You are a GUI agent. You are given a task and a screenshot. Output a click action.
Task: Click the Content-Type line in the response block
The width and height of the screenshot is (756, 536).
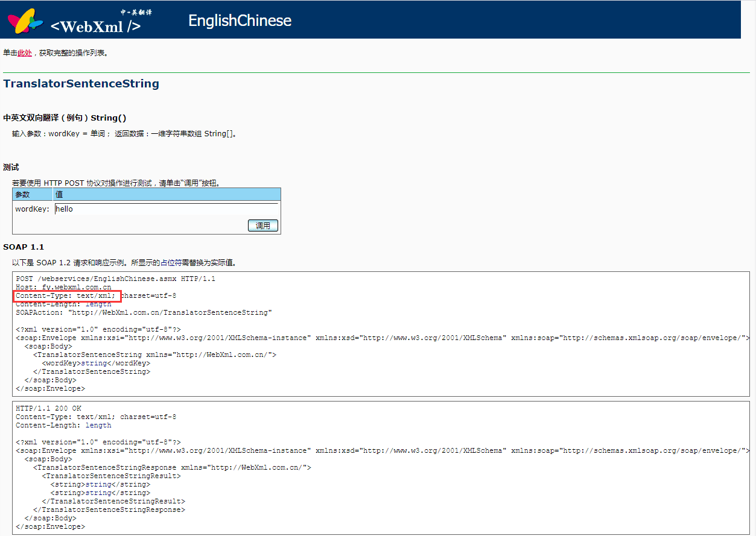pos(96,417)
